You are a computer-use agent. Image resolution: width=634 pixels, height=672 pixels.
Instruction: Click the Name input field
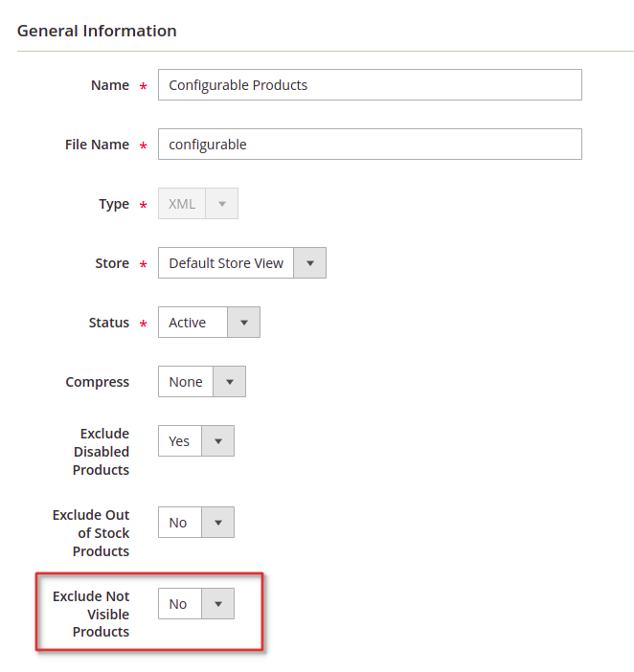[x=370, y=85]
